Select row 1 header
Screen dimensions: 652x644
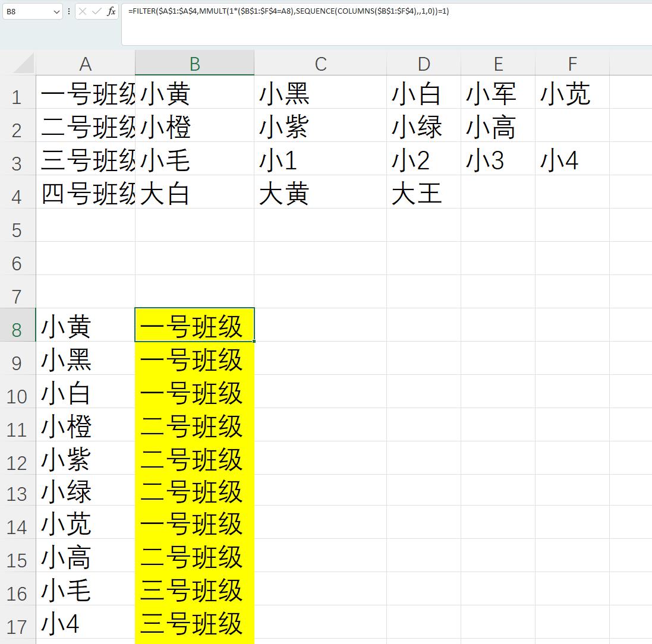(x=17, y=92)
